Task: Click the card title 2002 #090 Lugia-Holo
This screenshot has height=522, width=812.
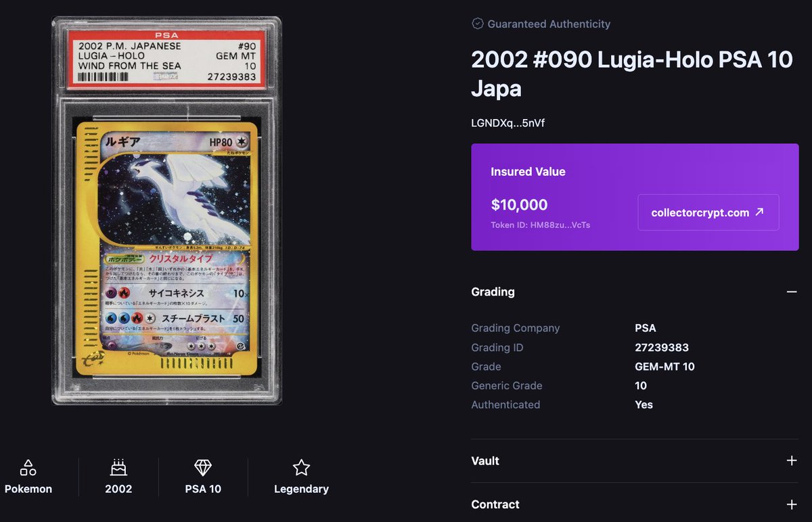Action: pos(632,74)
